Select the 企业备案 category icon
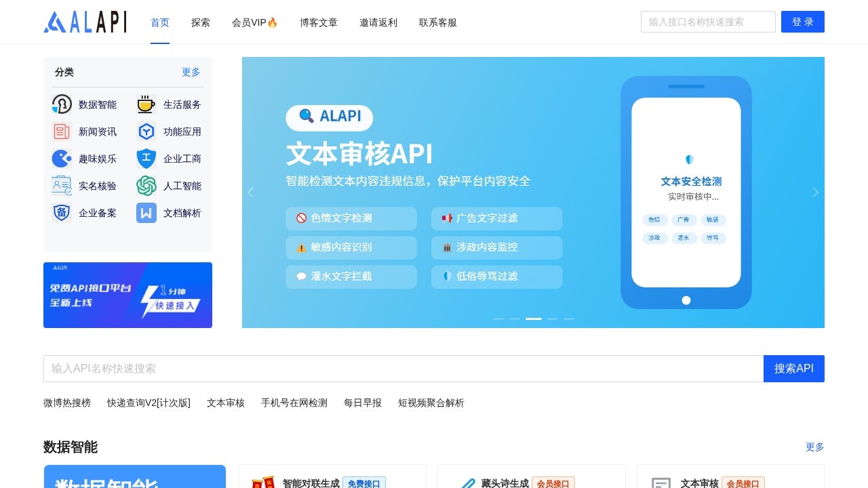 point(62,213)
